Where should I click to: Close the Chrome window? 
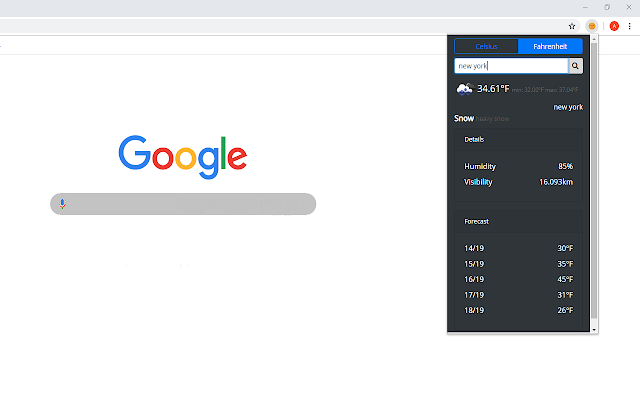pos(629,7)
